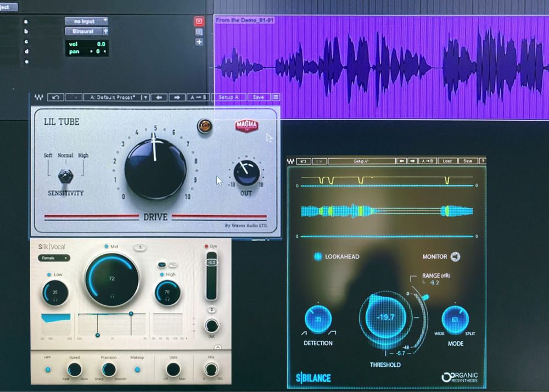Open the Female voice type dropdown
549x392 pixels.
(x=54, y=258)
